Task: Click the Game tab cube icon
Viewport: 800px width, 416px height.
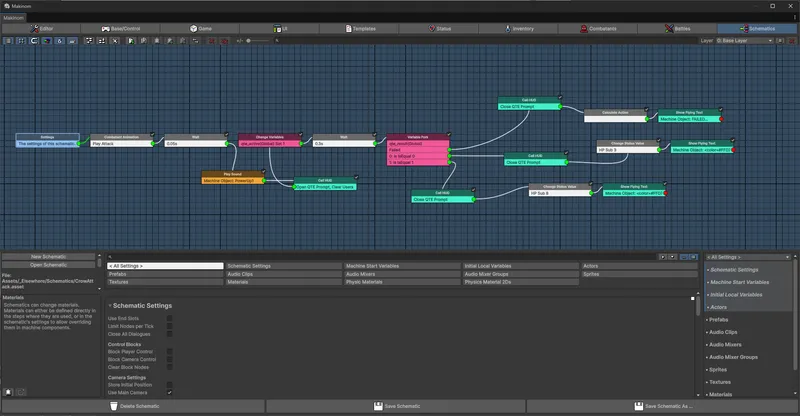Action: tap(193, 28)
